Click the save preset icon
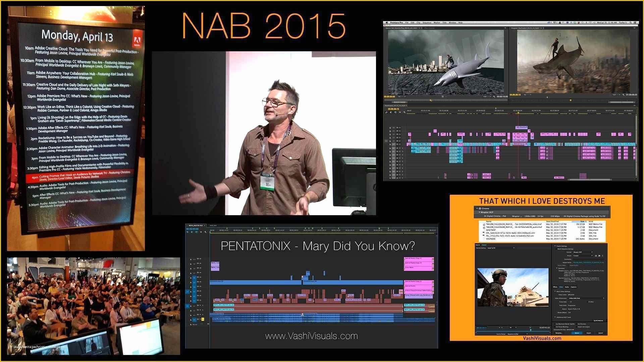Screen dimensions: 644x362 click(596, 256)
